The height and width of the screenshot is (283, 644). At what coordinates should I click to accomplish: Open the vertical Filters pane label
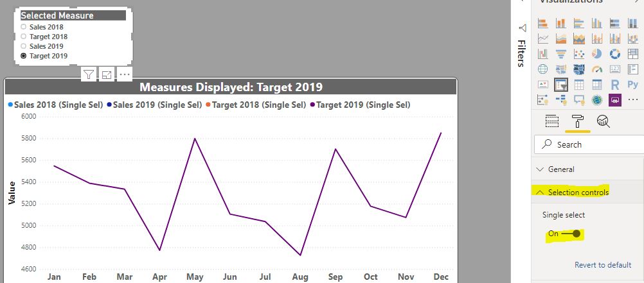[x=521, y=53]
